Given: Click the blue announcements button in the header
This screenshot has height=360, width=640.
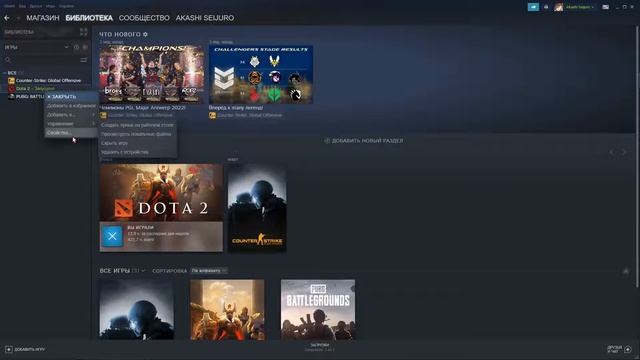Looking at the screenshot, I should click(533, 7).
